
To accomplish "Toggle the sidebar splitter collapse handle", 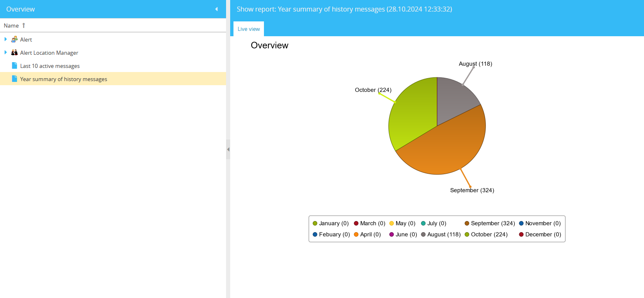I will pos(228,149).
